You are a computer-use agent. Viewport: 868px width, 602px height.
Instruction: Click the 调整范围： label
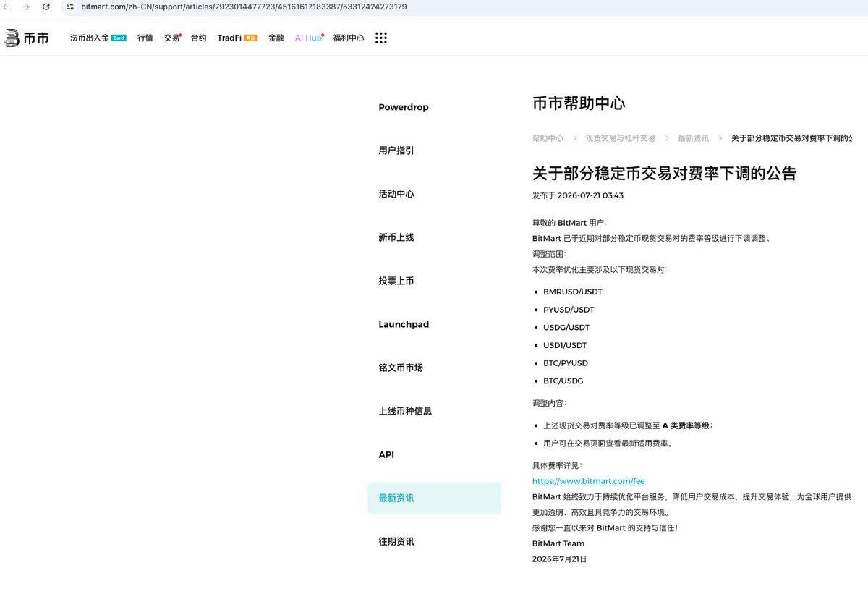[550, 254]
